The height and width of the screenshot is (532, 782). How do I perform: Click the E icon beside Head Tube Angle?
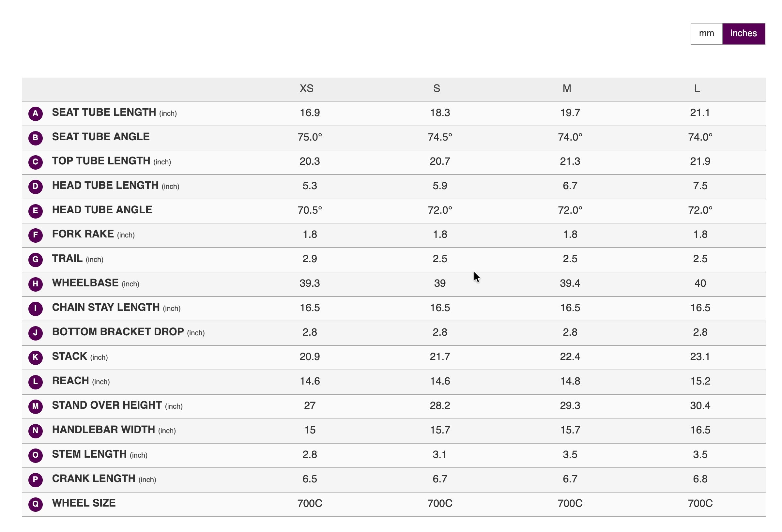click(x=35, y=211)
